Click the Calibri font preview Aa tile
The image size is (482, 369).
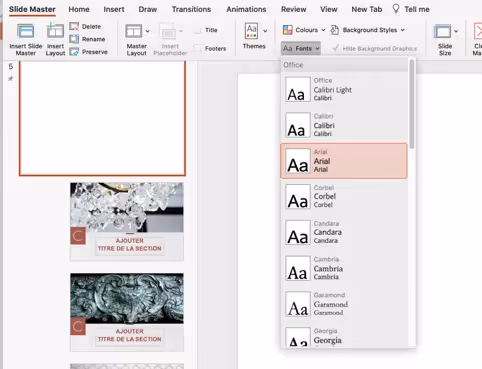point(298,125)
